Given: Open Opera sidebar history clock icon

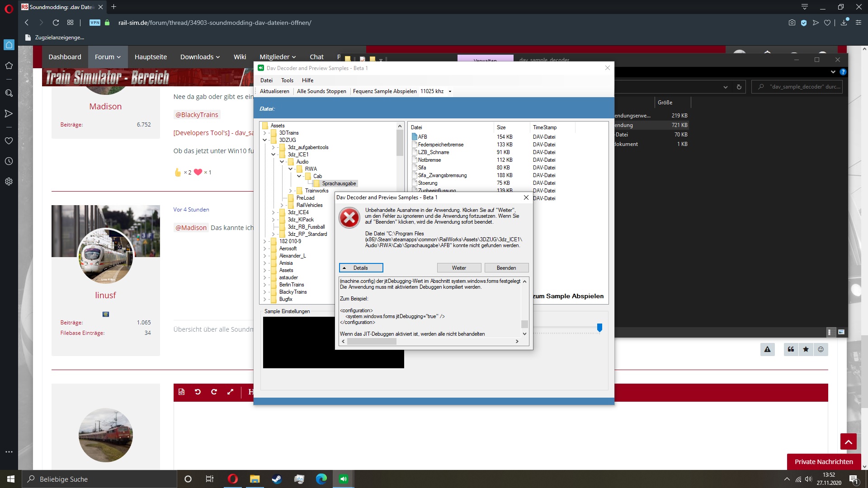Looking at the screenshot, I should [9, 161].
